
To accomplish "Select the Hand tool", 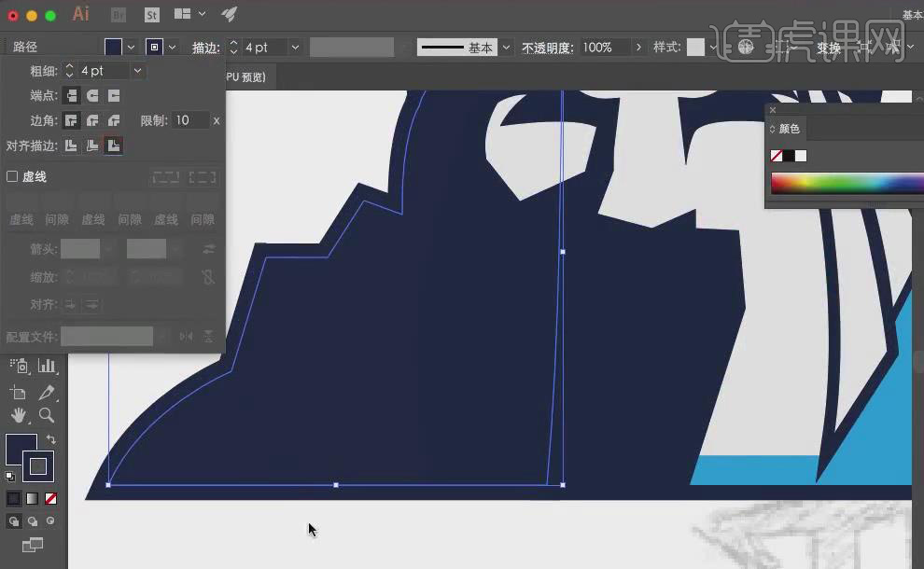I will coord(19,416).
